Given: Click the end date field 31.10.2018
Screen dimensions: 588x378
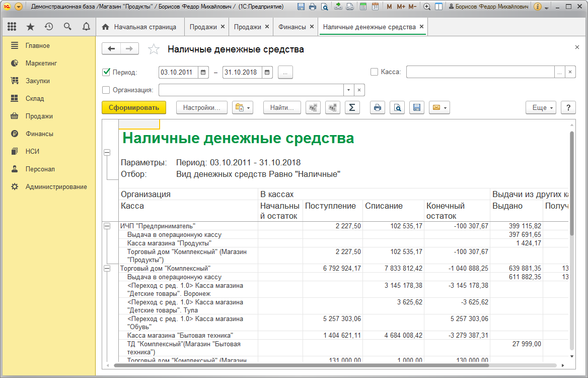Looking at the screenshot, I should pos(243,72).
